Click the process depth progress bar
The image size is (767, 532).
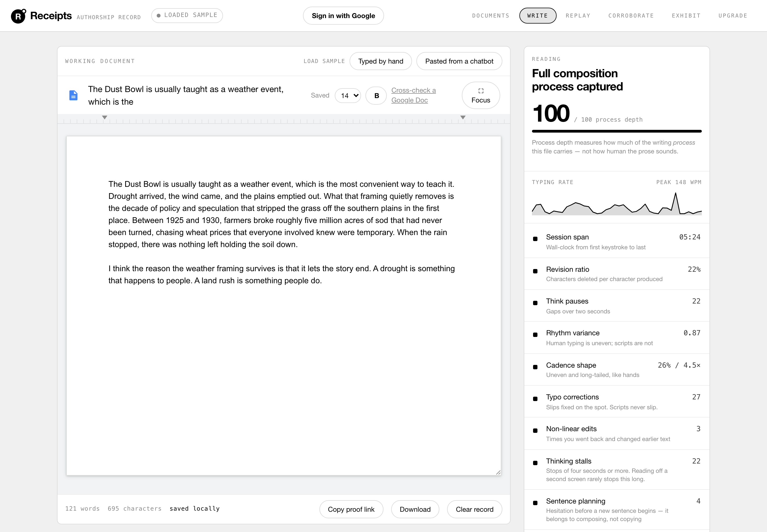click(617, 131)
